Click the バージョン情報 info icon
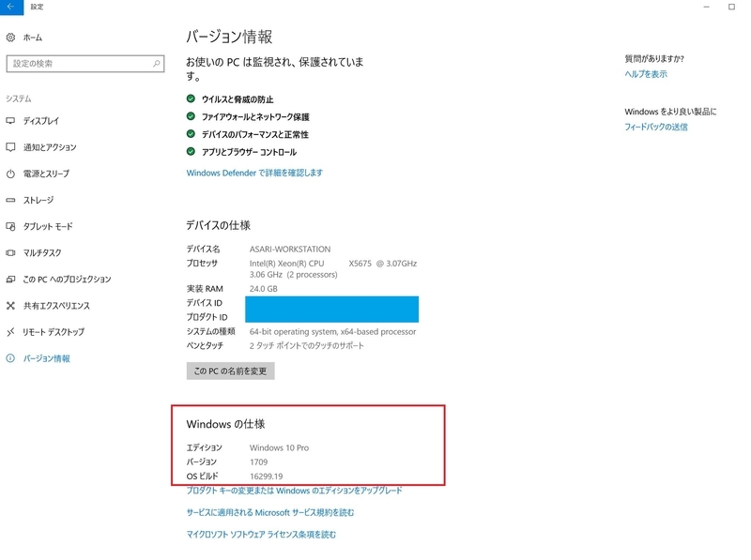Viewport: 751px width, 560px height. (10, 358)
